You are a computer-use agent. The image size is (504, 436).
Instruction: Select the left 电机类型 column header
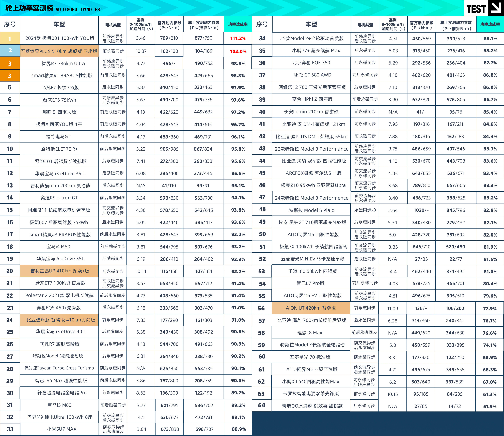113,25
